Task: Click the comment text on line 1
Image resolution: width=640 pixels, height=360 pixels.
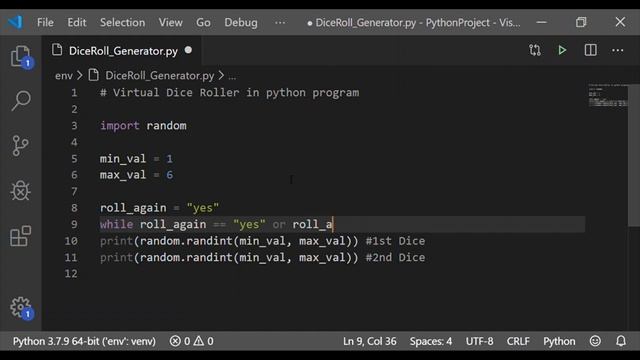Action: (229, 93)
